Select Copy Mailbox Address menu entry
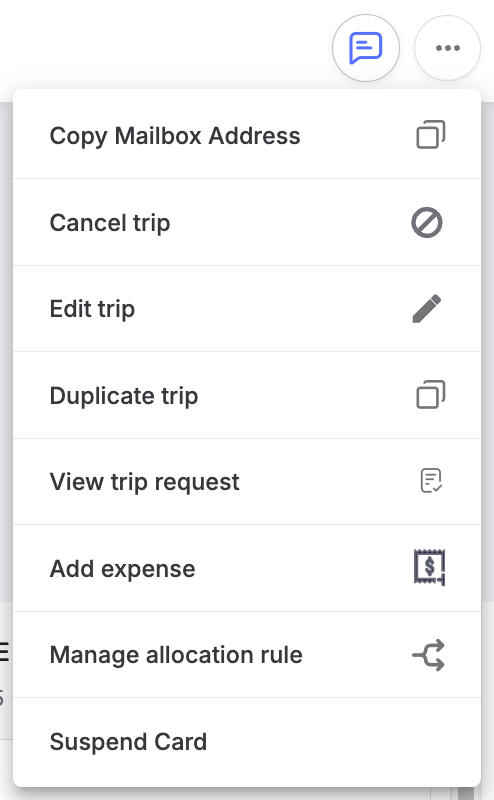The width and height of the screenshot is (494, 800). [x=247, y=135]
